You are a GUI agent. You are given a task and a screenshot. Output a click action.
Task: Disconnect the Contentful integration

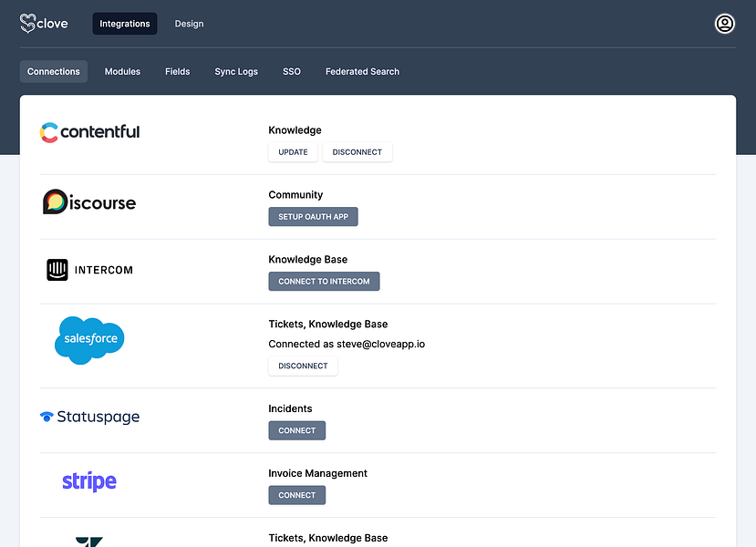pos(357,152)
